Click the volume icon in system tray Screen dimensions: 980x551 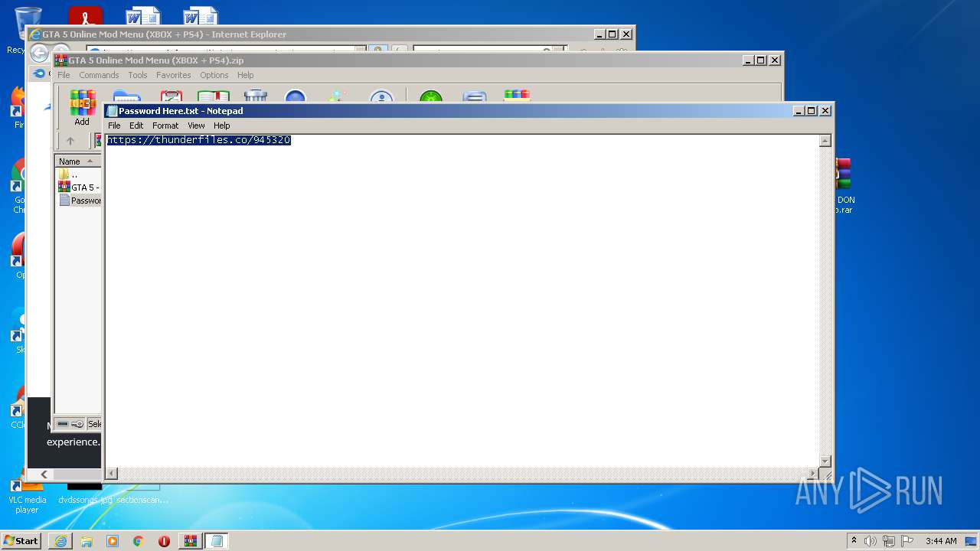(x=871, y=541)
